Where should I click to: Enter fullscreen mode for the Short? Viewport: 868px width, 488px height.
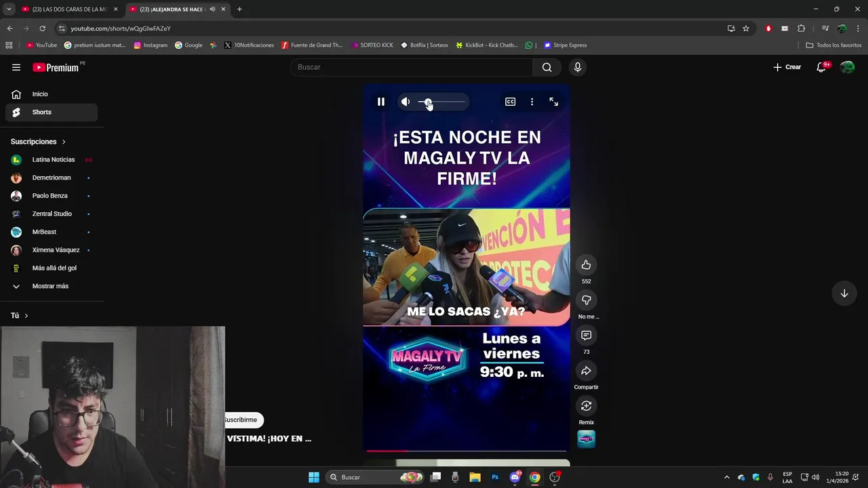[554, 102]
